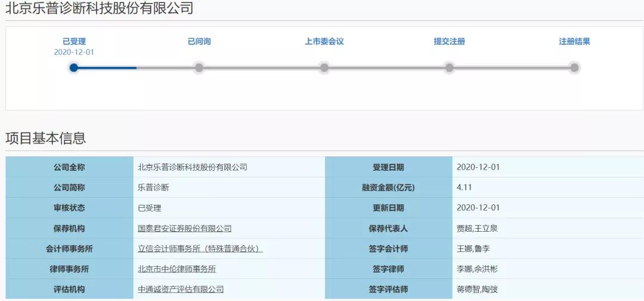Select the 受理日期 value 2020-12-01
The height and width of the screenshot is (301, 644).
click(x=478, y=167)
